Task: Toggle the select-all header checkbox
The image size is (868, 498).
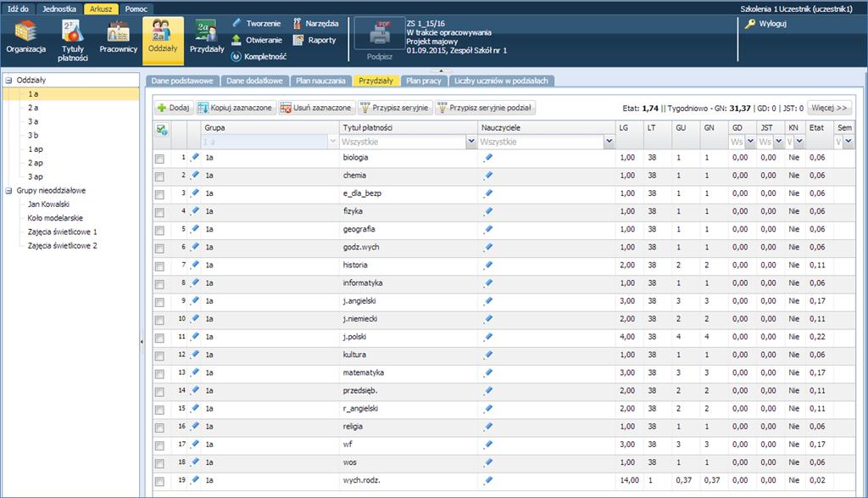Action: tap(162, 130)
